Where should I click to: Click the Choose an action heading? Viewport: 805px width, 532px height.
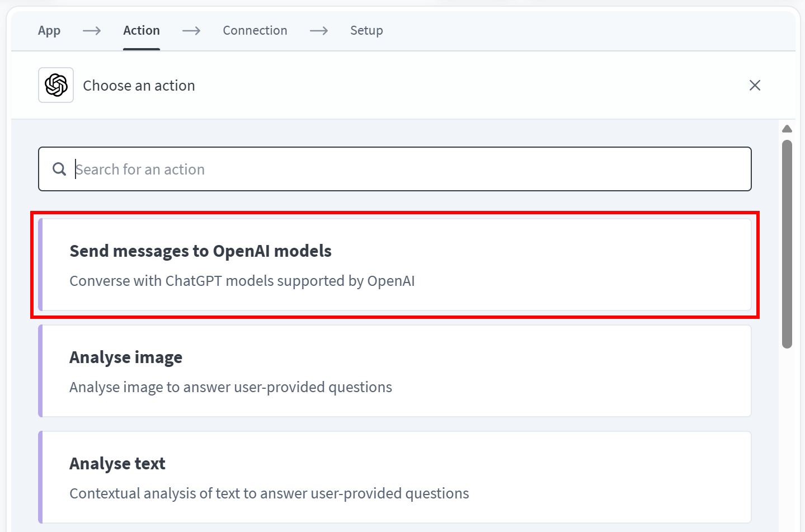(x=139, y=86)
